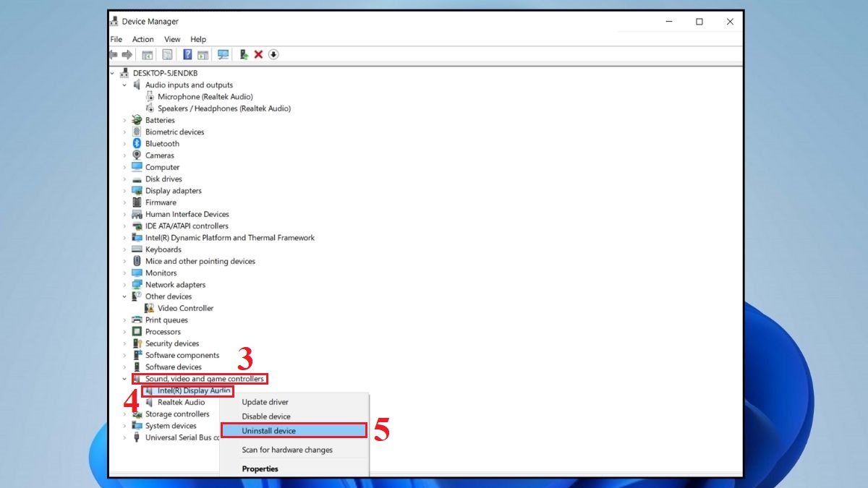Click the Back arrow in toolbar
The image size is (868, 488).
(114, 54)
